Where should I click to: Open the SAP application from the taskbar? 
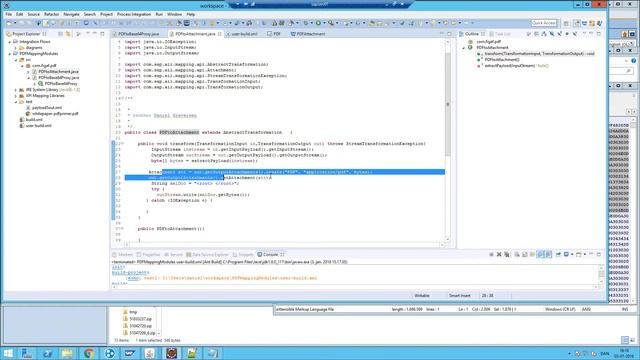point(130,353)
